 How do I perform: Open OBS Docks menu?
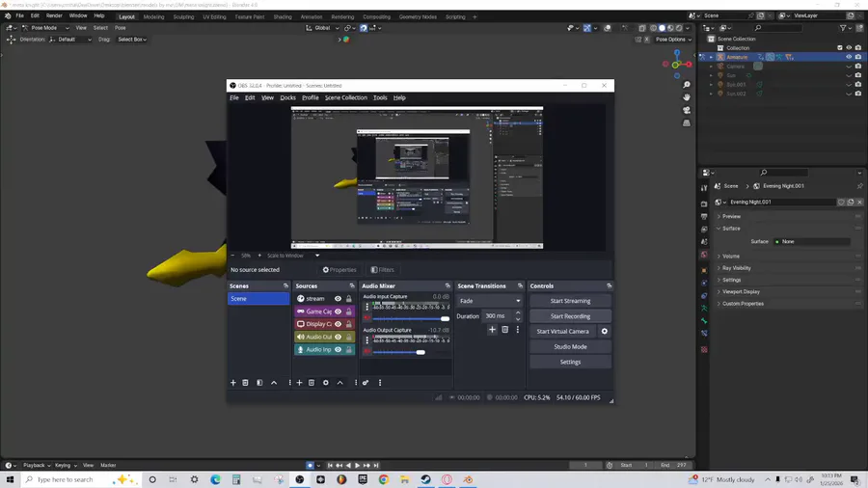coord(287,97)
